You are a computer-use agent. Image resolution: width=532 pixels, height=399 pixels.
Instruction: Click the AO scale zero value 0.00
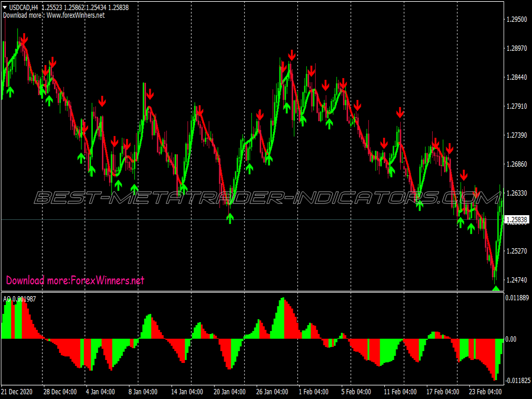pyautogui.click(x=511, y=339)
